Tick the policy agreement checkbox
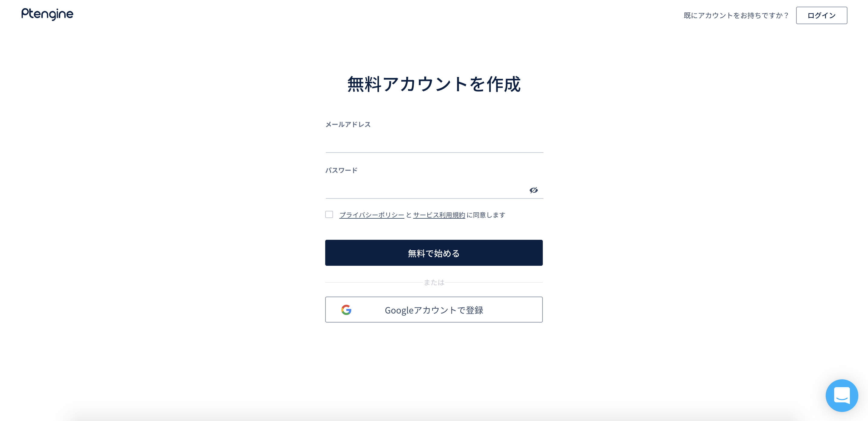Viewport: 868px width, 421px height. point(329,214)
